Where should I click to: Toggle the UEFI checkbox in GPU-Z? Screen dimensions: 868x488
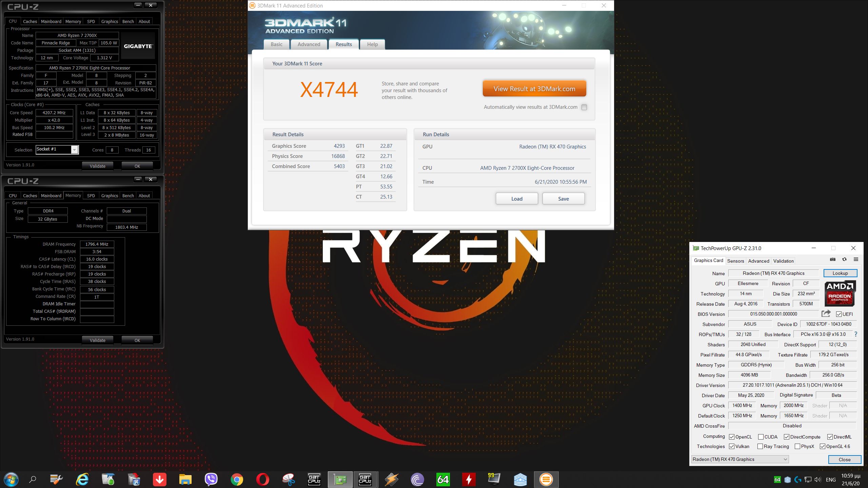point(839,314)
